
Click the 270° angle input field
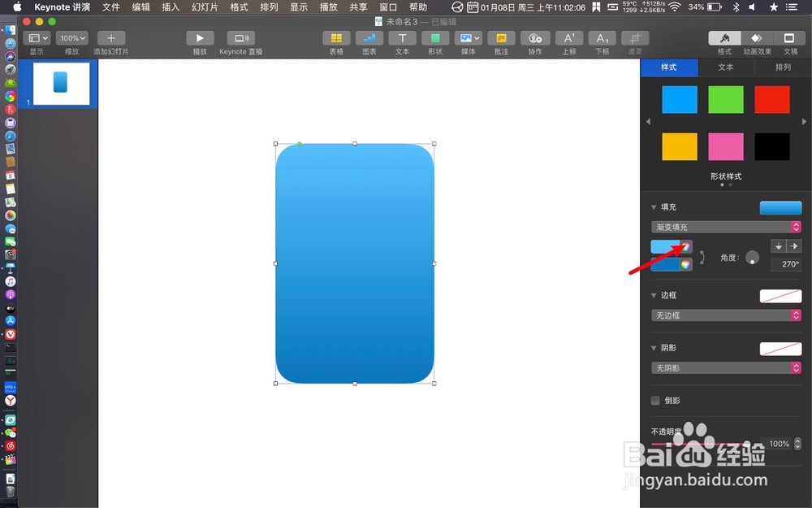(786, 264)
